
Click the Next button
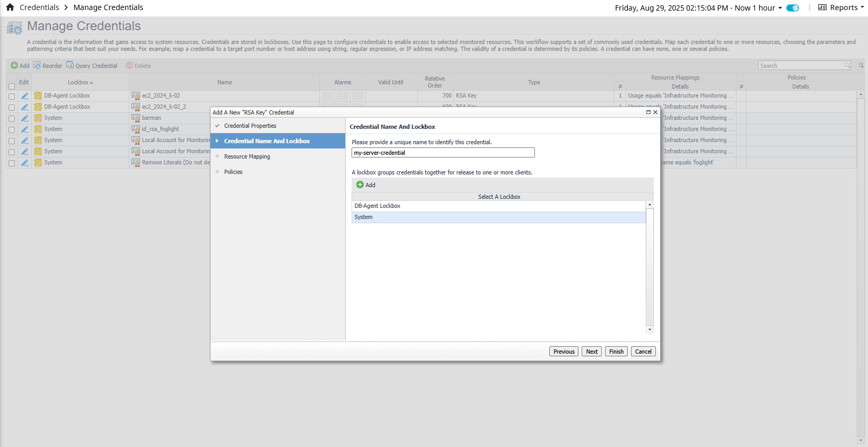[x=592, y=352]
